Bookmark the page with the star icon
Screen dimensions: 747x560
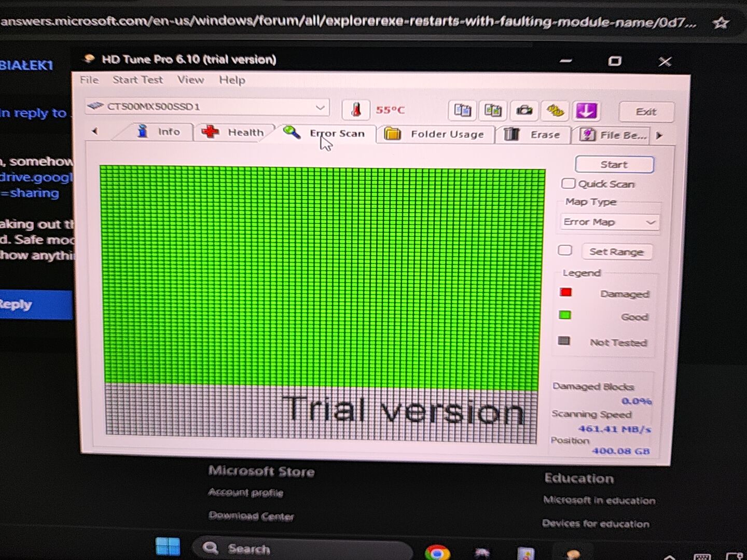[721, 23]
